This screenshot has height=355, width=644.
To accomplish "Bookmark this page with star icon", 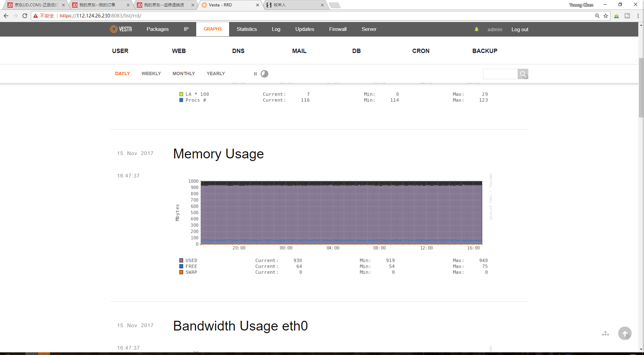I will (606, 16).
